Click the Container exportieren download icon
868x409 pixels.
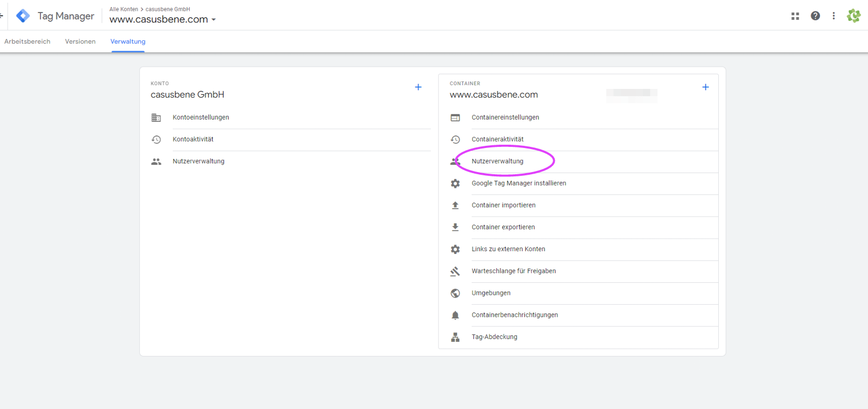click(x=455, y=227)
